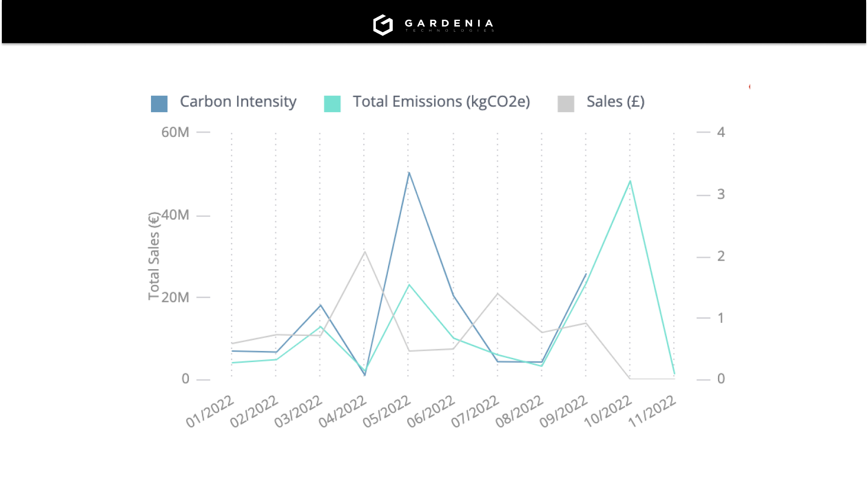Click the Carbon Intensity endpoint at 09/2022
Image resolution: width=868 pixels, height=485 pixels.
tap(586, 274)
